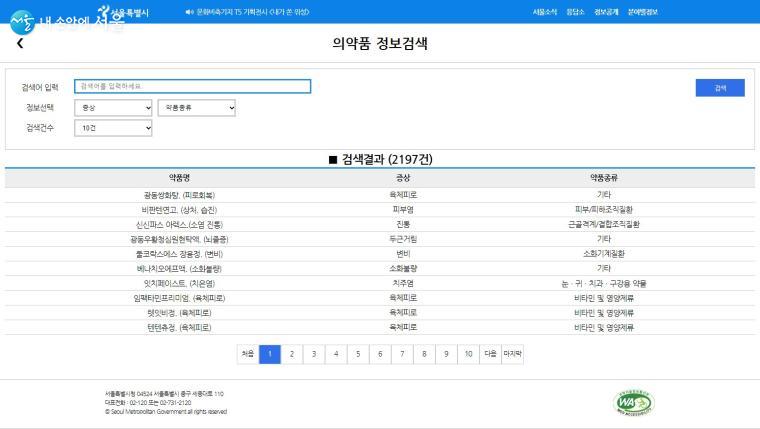Open the 증상 info-selection dropdown
Screen dimensions: 760x429
point(113,108)
